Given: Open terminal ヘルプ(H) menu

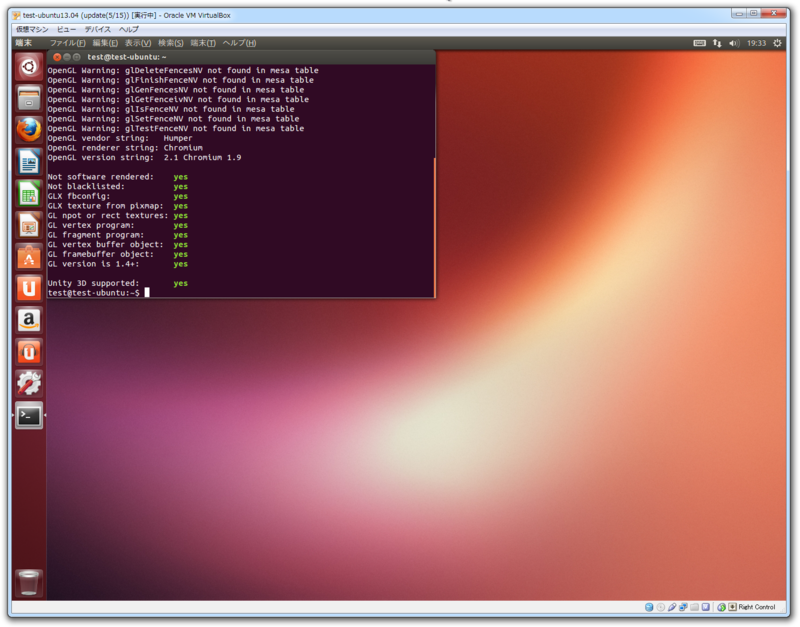Looking at the screenshot, I should click(239, 43).
